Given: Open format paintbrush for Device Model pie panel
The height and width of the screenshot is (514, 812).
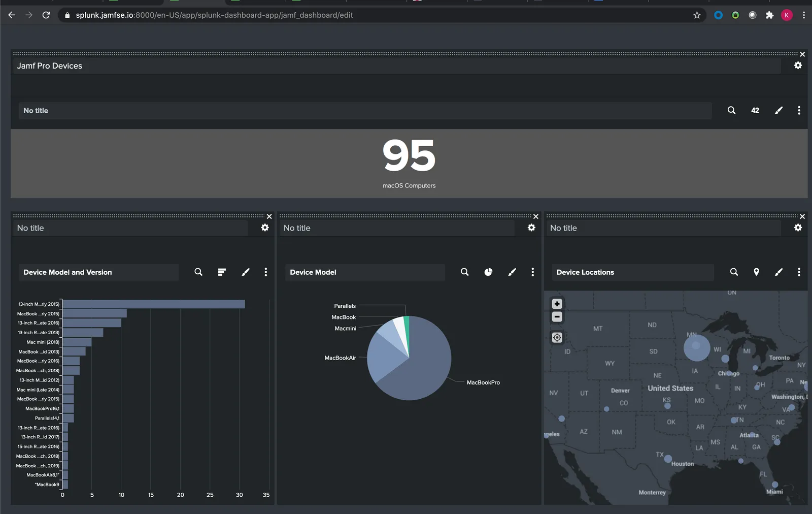Looking at the screenshot, I should 512,272.
